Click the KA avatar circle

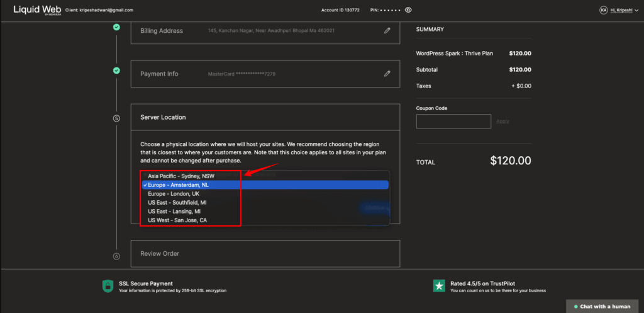(603, 10)
